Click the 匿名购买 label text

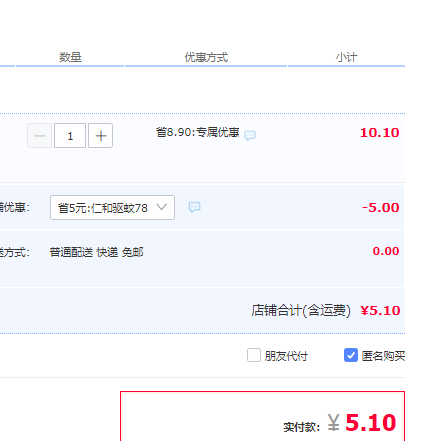[x=383, y=356]
